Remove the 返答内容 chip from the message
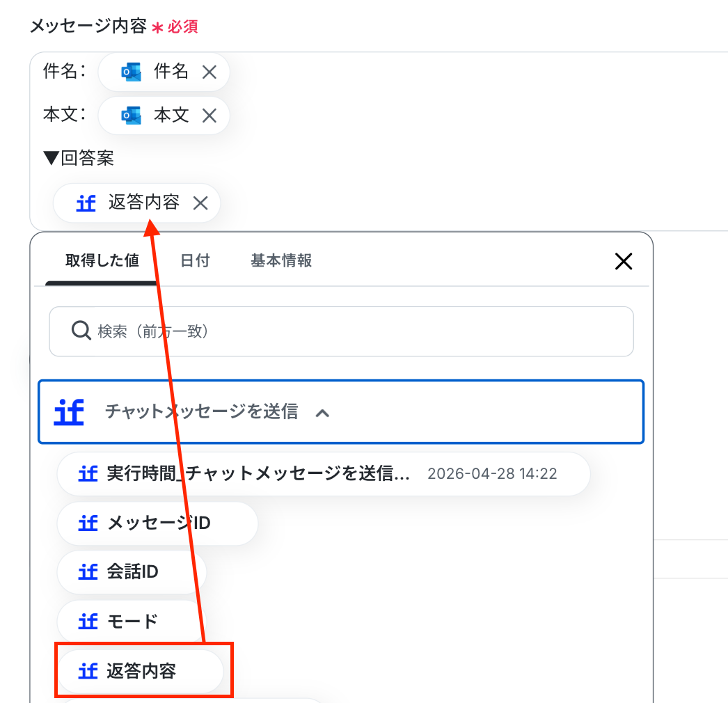Image resolution: width=728 pixels, height=703 pixels. [200, 203]
